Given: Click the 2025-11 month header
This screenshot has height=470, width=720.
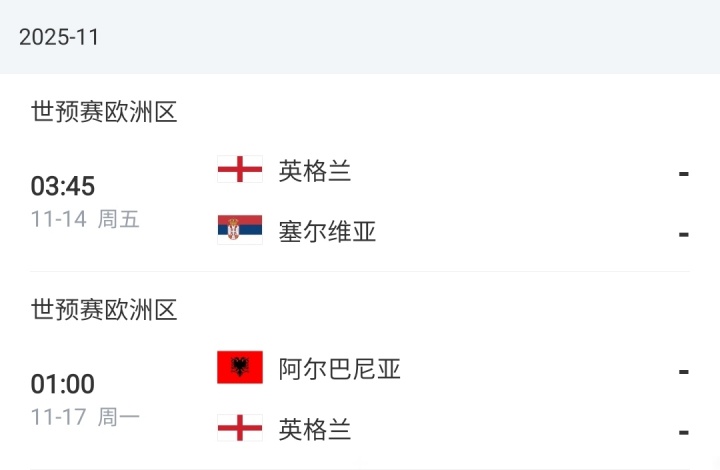Looking at the screenshot, I should (x=59, y=37).
